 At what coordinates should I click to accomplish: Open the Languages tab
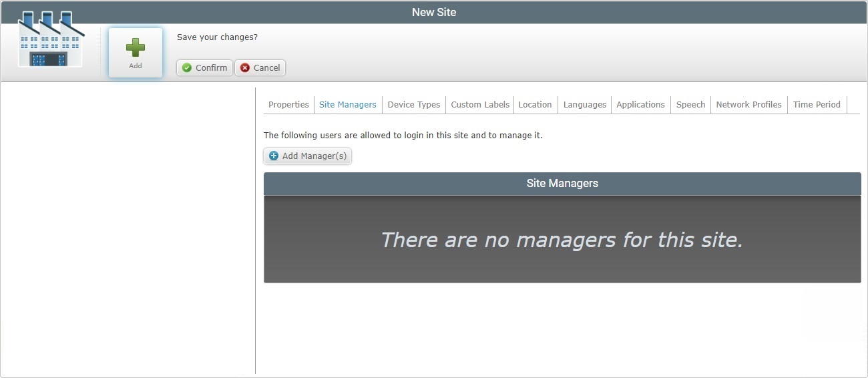[585, 105]
